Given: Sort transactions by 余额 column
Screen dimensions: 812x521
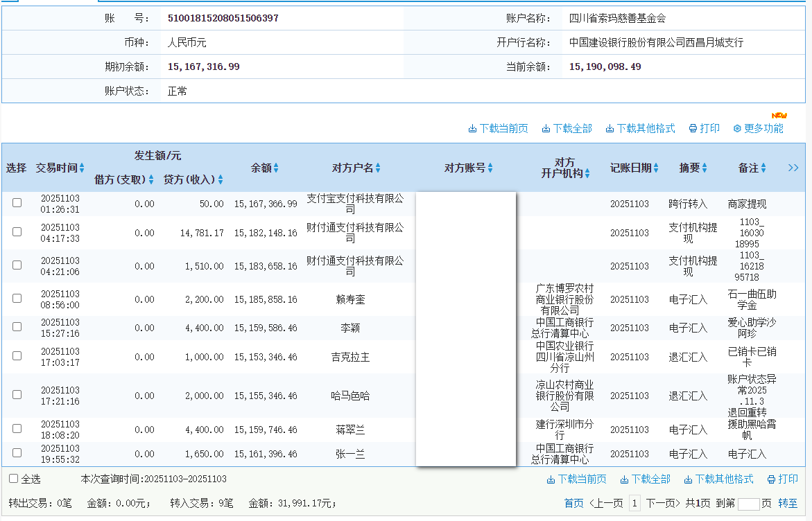Looking at the screenshot, I should pos(264,167).
